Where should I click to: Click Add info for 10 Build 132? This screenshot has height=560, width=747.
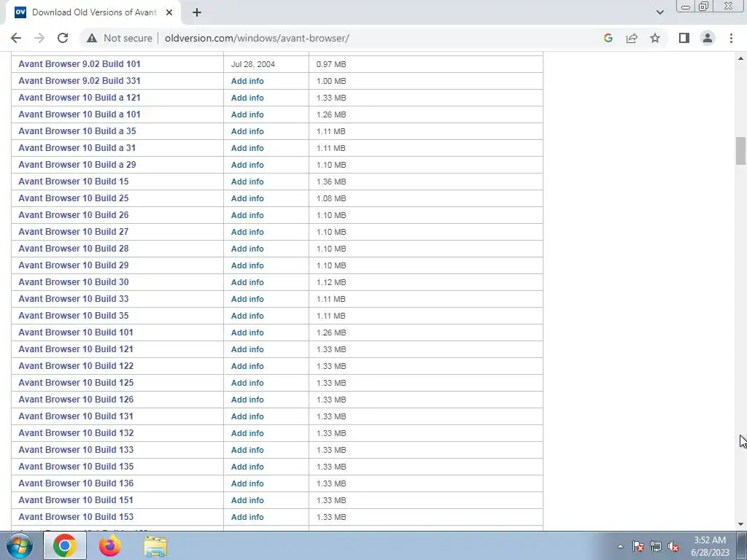[x=247, y=433]
